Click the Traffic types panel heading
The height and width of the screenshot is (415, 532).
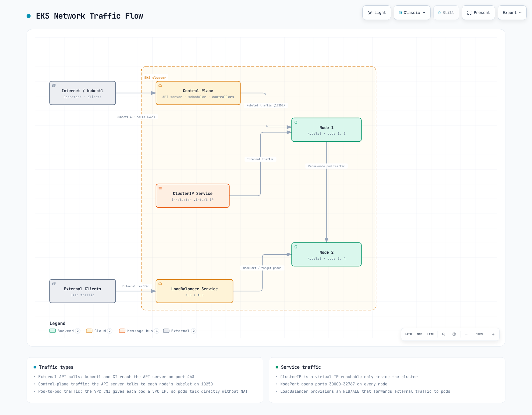[x=56, y=367]
